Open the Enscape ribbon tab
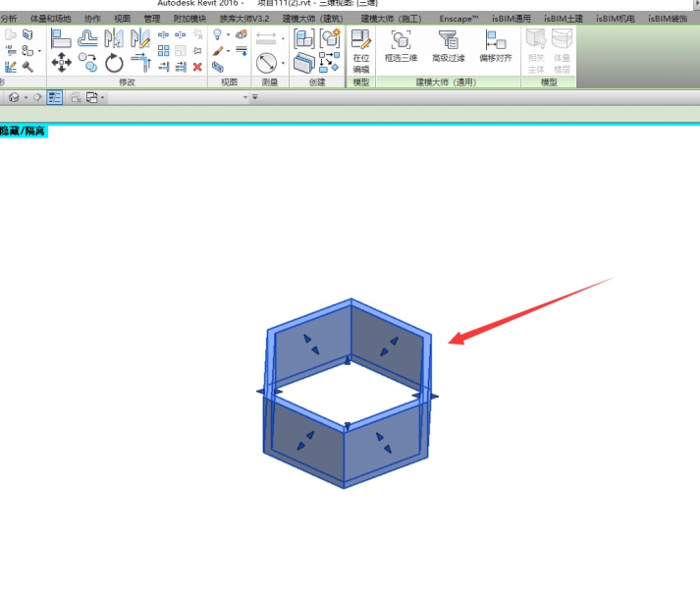This screenshot has width=700, height=589. point(458,19)
